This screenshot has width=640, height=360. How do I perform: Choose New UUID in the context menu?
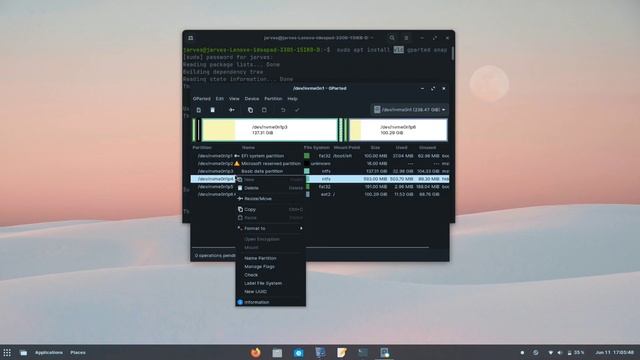pos(271,292)
